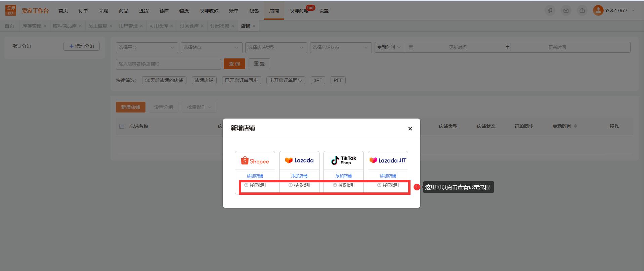This screenshot has width=644, height=271.
Task: Close the active 店铺 tab via its X
Action: [254, 26]
